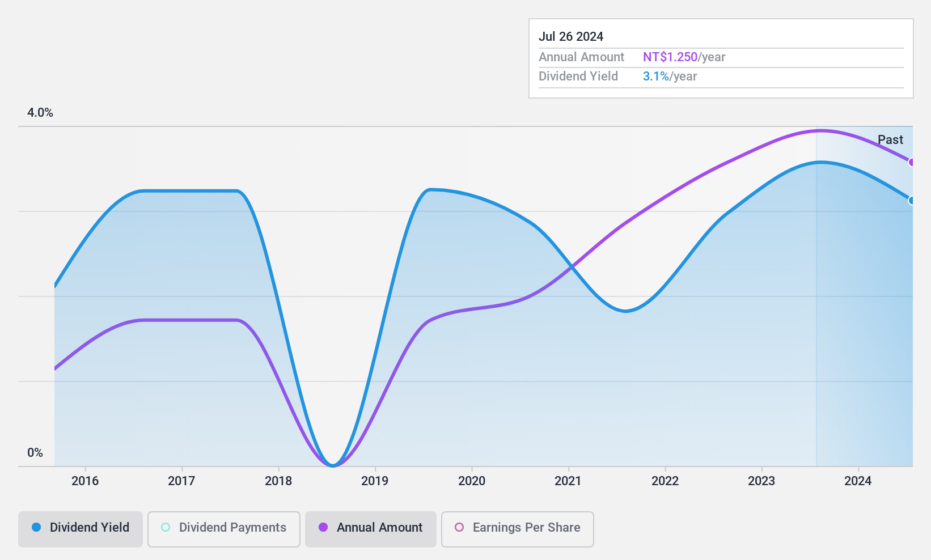Show the Earnings Per Share series
Screen dimensions: 931x560
518,529
